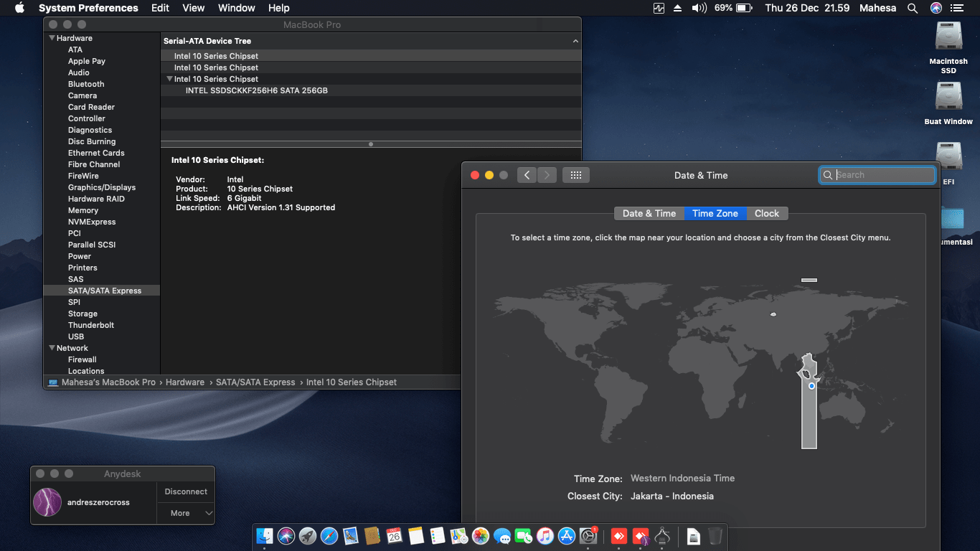
Task: Open the Macintosh SSD desktop drive
Action: 948,47
